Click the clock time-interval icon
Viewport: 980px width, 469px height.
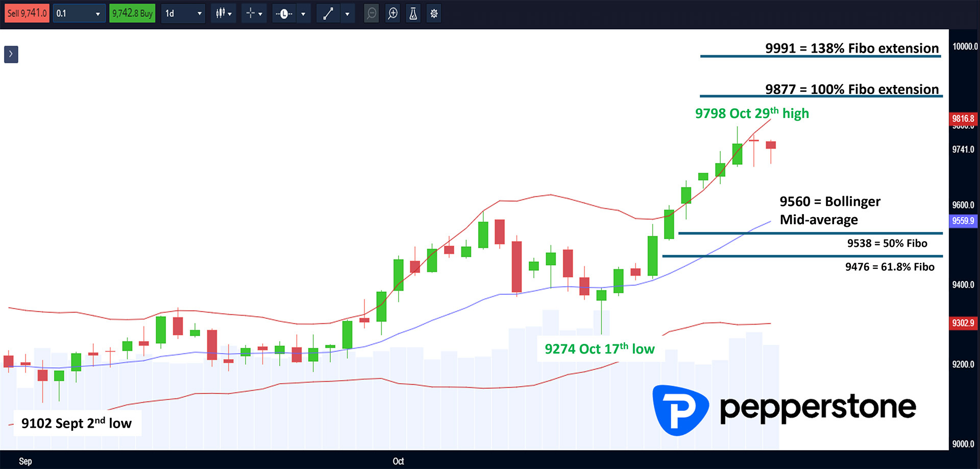tap(284, 13)
